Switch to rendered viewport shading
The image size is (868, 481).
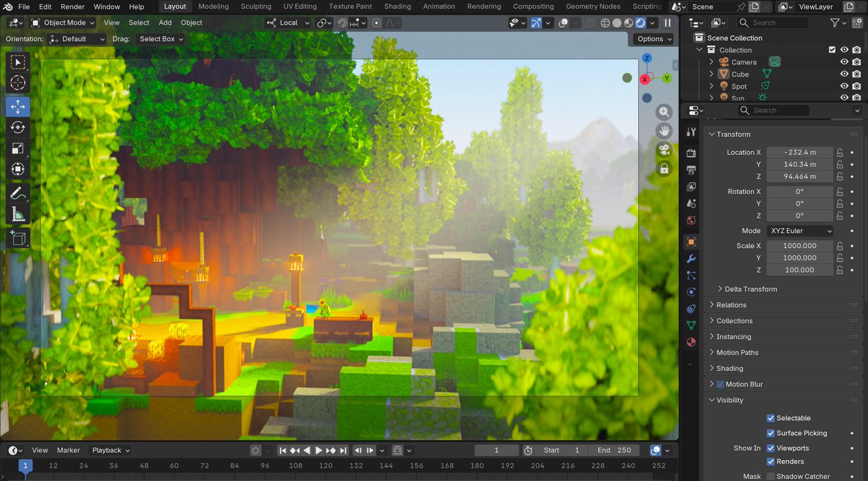[x=641, y=23]
